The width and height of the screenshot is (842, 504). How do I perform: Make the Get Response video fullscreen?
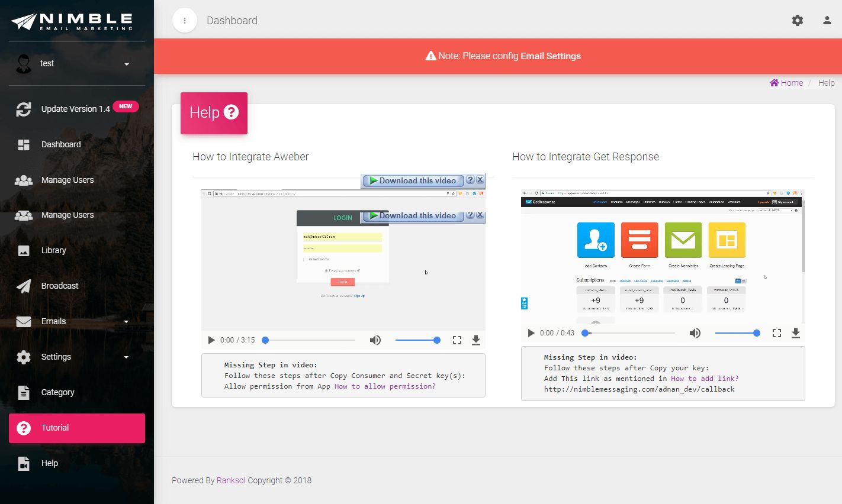[777, 333]
